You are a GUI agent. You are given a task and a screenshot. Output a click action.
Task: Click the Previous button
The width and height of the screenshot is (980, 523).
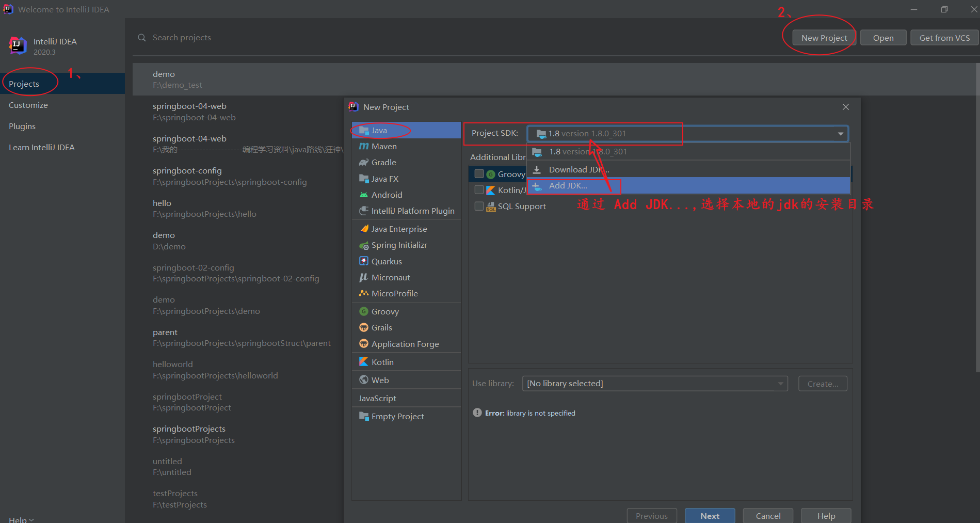pyautogui.click(x=651, y=516)
